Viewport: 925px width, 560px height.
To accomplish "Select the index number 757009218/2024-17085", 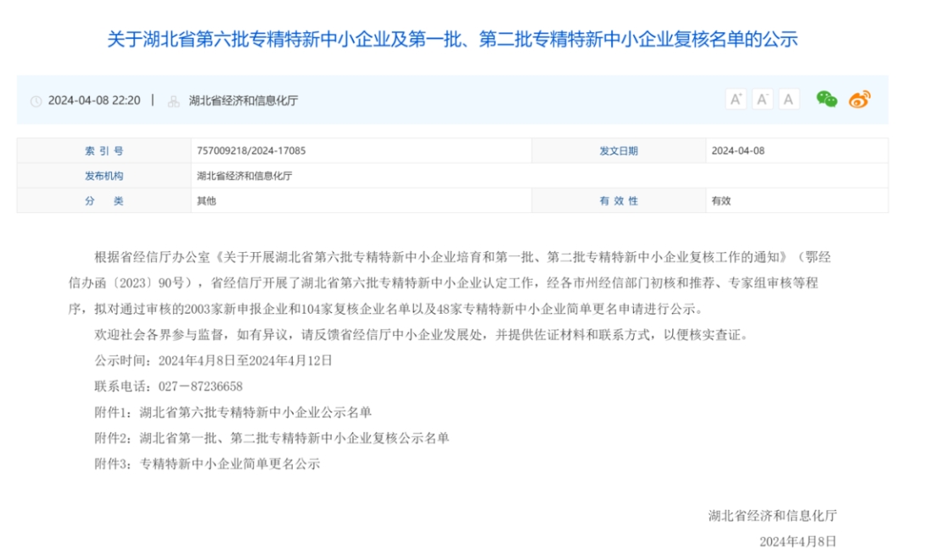I will [251, 150].
